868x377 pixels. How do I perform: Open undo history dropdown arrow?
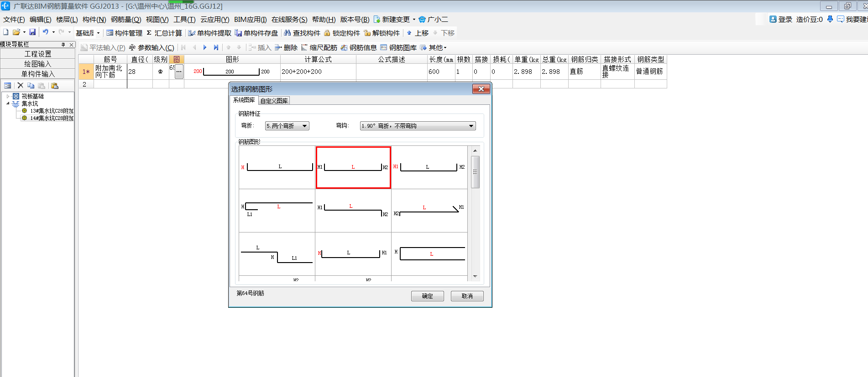(53, 32)
